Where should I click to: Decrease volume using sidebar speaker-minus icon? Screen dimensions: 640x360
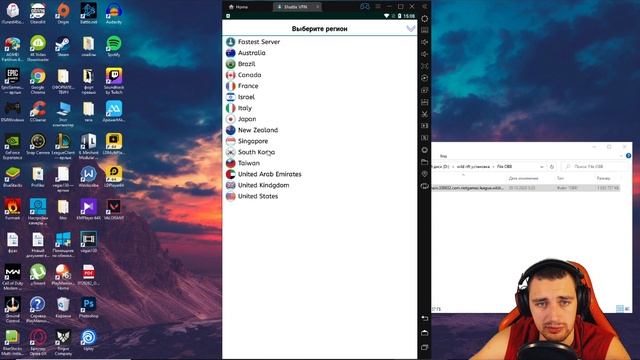tap(424, 54)
